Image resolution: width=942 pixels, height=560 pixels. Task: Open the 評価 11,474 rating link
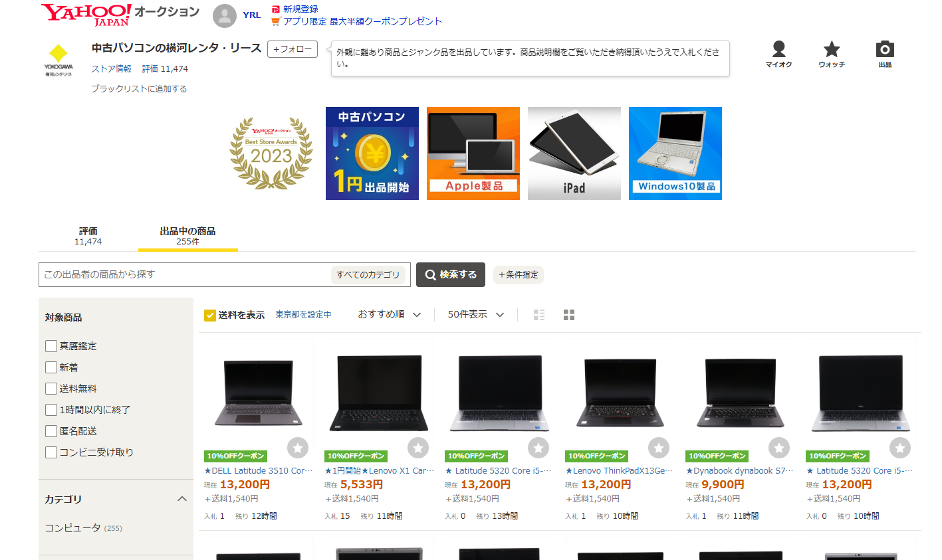[165, 69]
